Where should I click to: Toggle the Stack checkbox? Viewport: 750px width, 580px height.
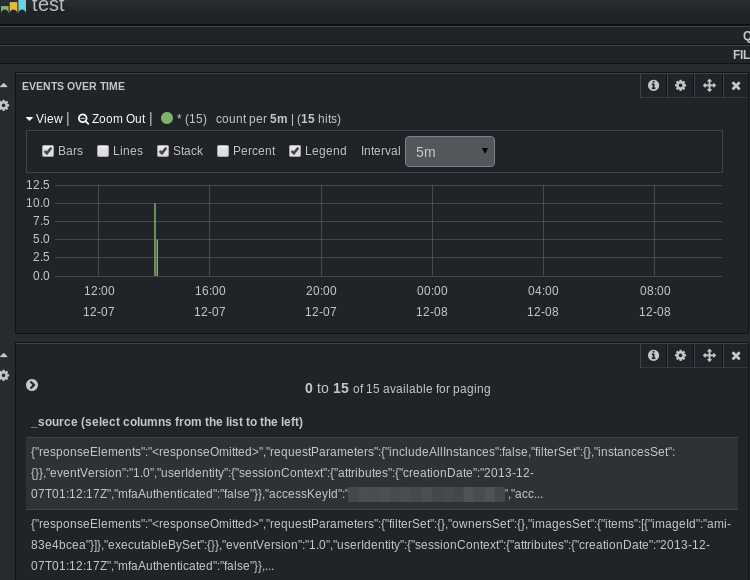point(163,151)
